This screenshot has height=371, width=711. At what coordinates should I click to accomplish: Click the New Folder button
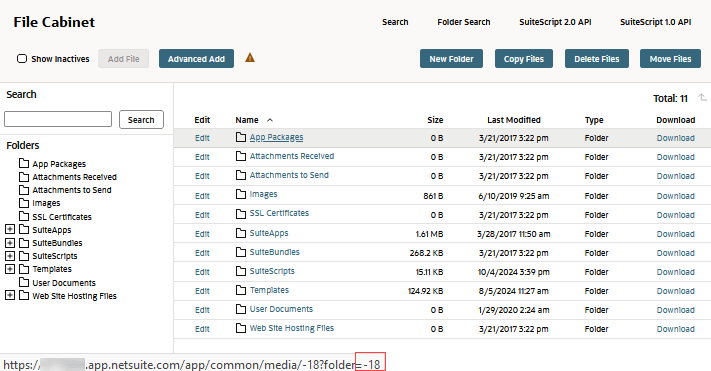coord(451,59)
